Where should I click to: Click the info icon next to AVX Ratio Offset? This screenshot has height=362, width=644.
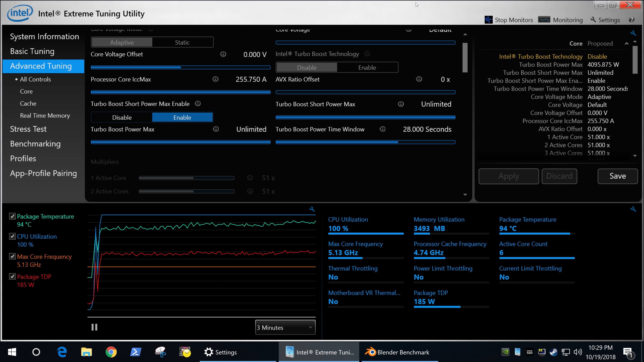tap(419, 79)
